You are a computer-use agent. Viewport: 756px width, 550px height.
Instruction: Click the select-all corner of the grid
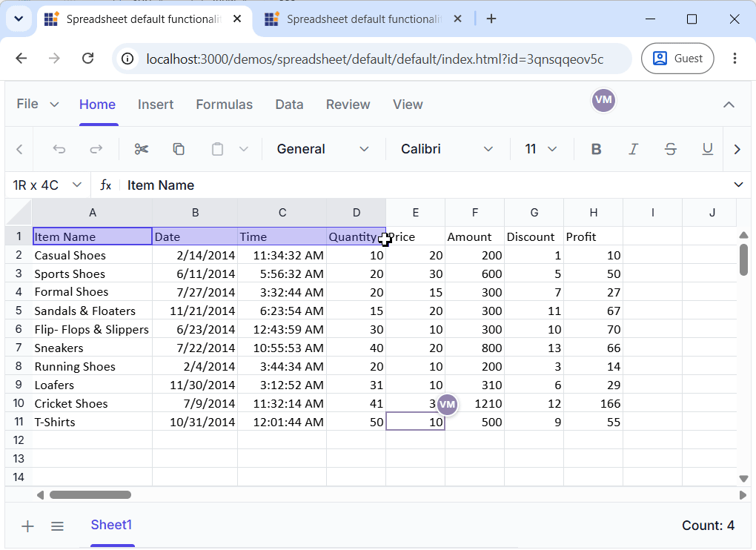tap(19, 212)
